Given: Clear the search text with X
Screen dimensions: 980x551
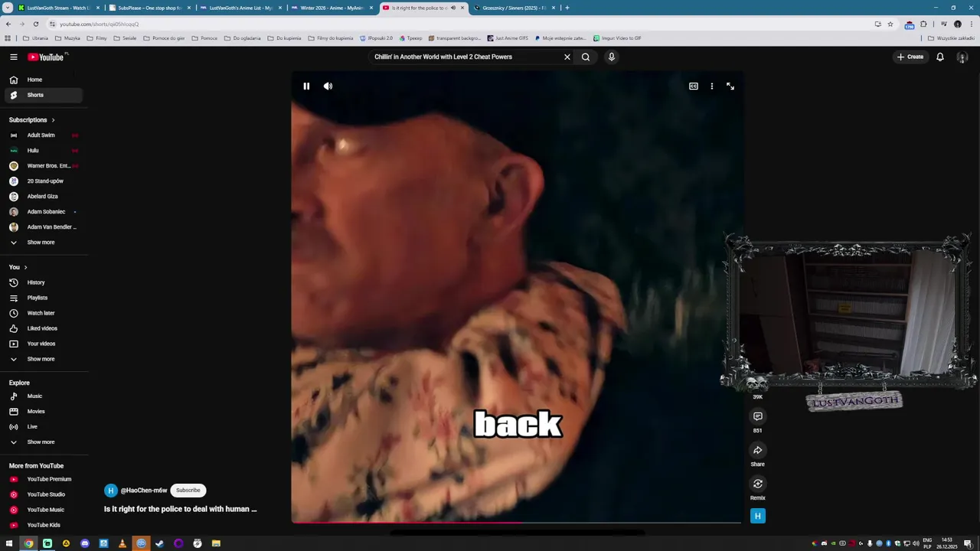Looking at the screenshot, I should pos(567,57).
